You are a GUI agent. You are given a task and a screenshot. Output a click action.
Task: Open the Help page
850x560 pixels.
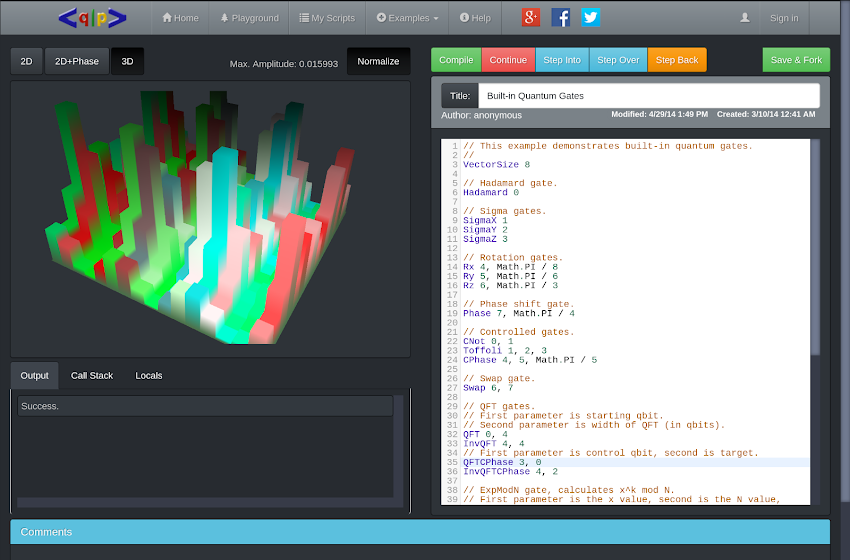coord(475,18)
